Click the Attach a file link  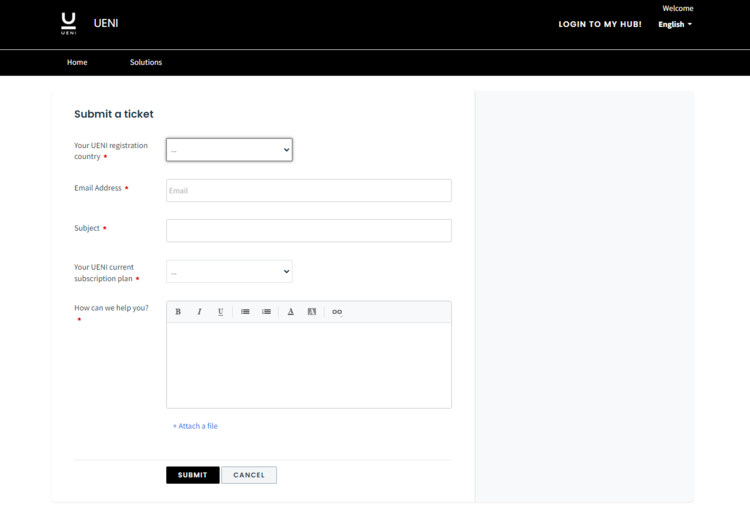(195, 426)
